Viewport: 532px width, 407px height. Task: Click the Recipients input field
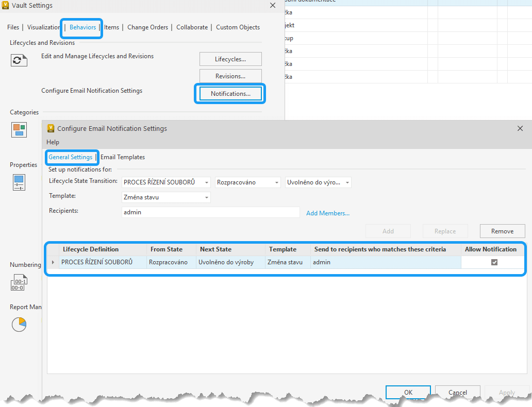pyautogui.click(x=211, y=212)
